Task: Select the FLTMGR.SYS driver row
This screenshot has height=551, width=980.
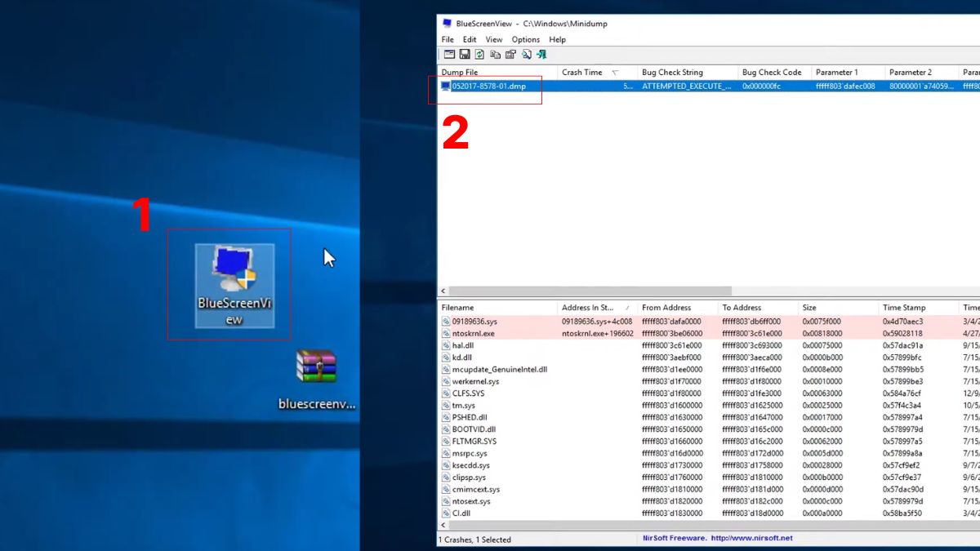Action: (x=709, y=442)
